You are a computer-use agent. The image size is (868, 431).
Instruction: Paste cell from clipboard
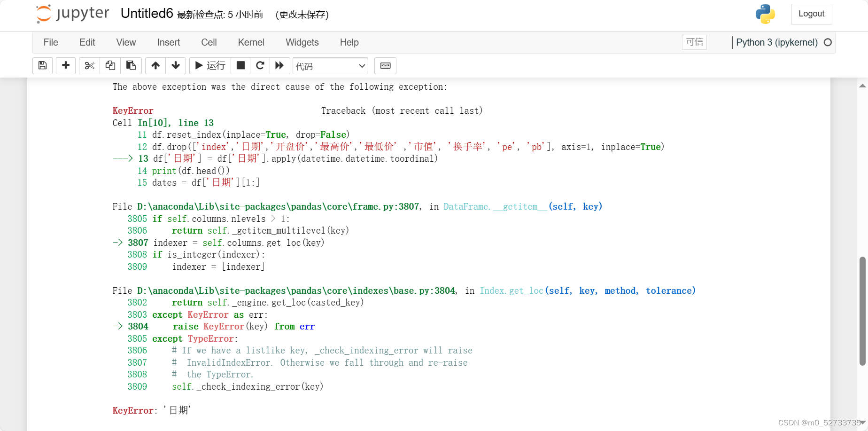tap(131, 66)
